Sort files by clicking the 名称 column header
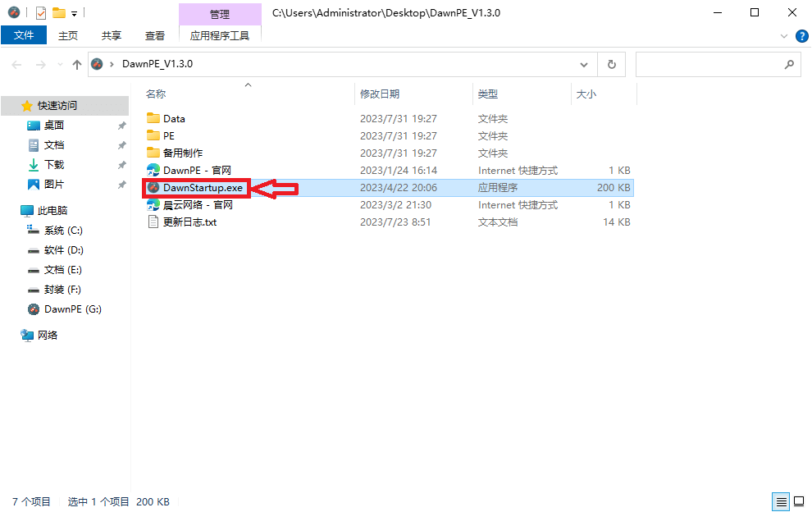The image size is (812, 512). pos(156,94)
